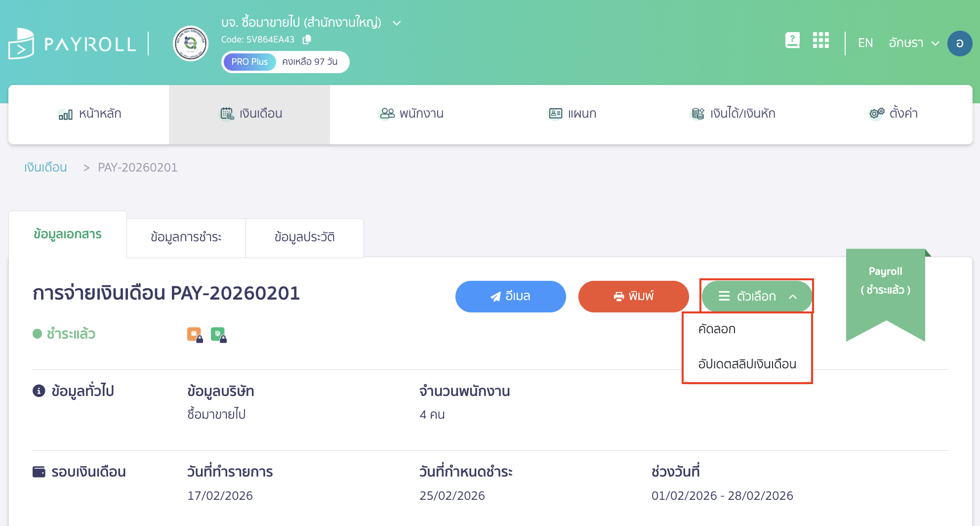Image resolution: width=980 pixels, height=526 pixels.
Task: Switch to the ข้อมูลการชำระ tab
Action: point(186,238)
